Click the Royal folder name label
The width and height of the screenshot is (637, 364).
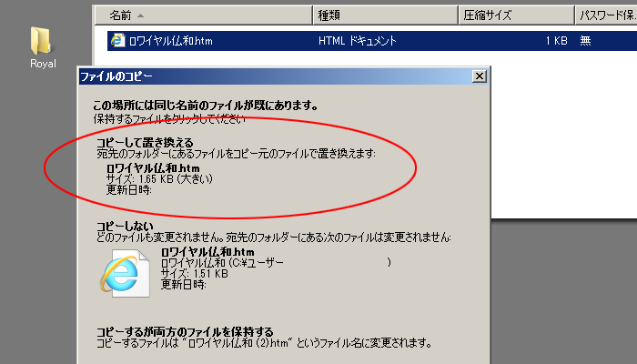click(43, 64)
